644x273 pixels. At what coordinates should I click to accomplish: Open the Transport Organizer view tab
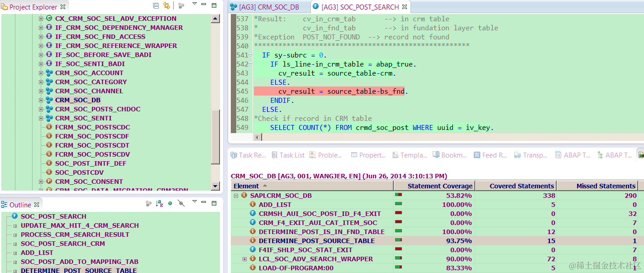(530, 155)
